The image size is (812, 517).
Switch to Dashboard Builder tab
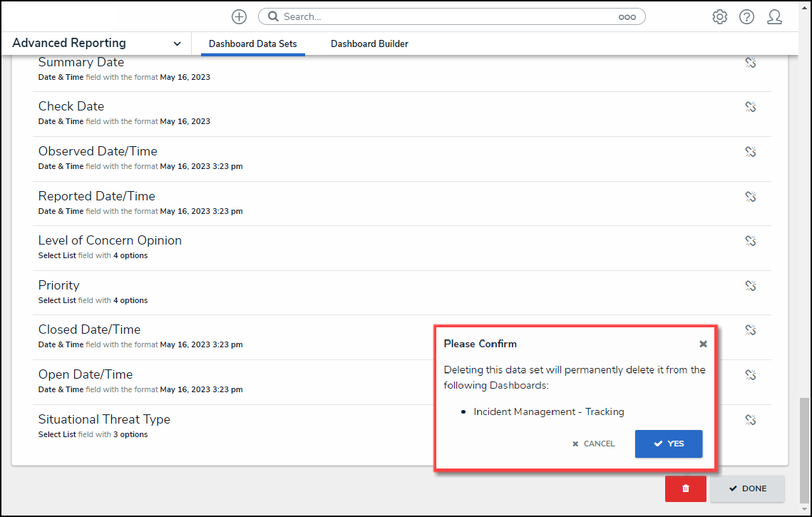coord(369,43)
